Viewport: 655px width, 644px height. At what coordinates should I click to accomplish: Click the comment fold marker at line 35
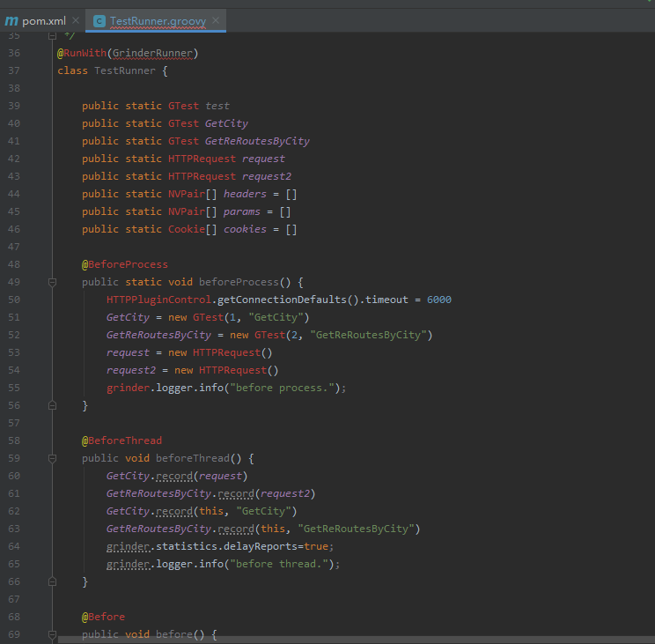[x=52, y=36]
